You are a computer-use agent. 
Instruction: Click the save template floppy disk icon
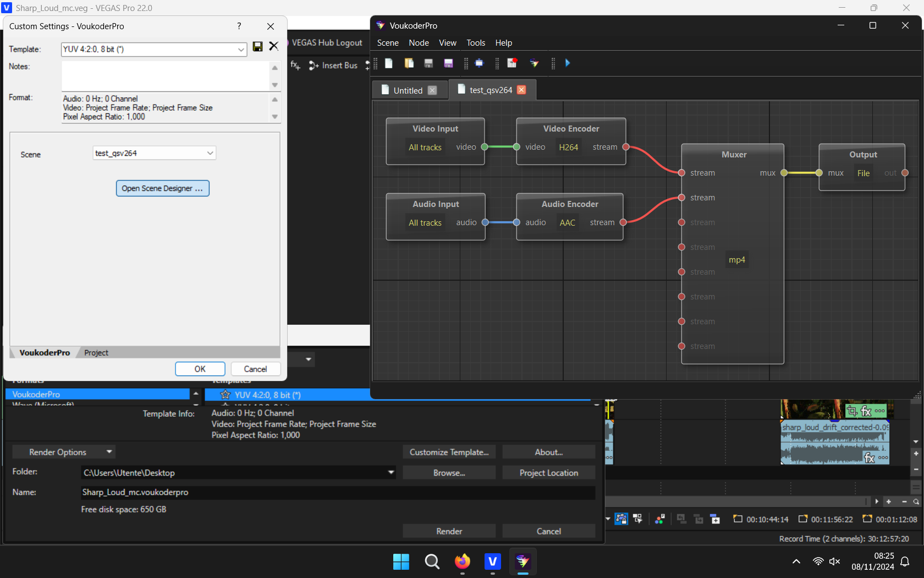(257, 47)
